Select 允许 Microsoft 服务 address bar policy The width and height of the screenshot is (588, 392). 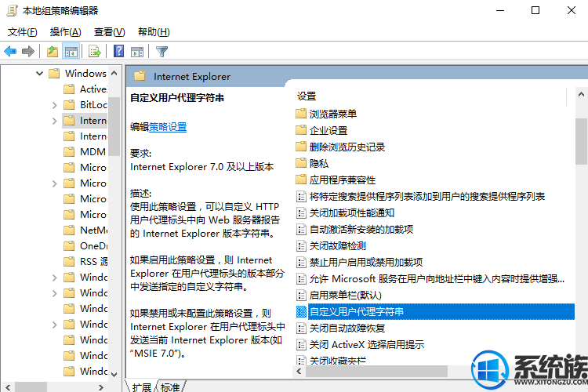click(437, 279)
